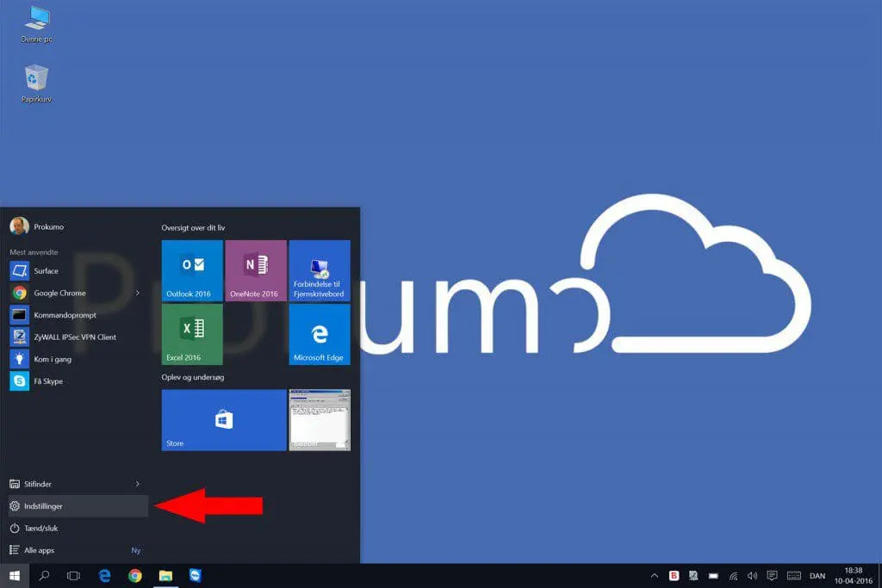
Task: Open Task View on taskbar
Action: [x=74, y=576]
